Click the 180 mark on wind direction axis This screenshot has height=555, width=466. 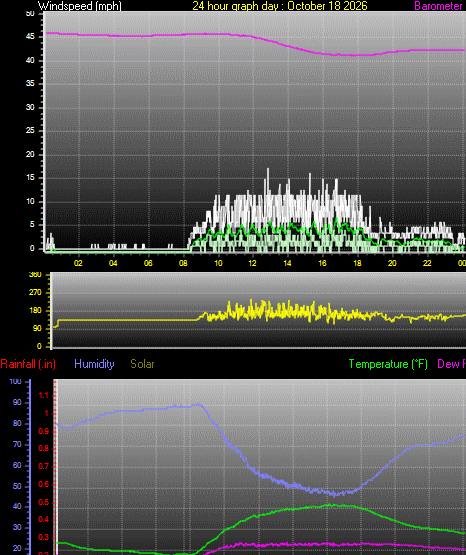35,310
